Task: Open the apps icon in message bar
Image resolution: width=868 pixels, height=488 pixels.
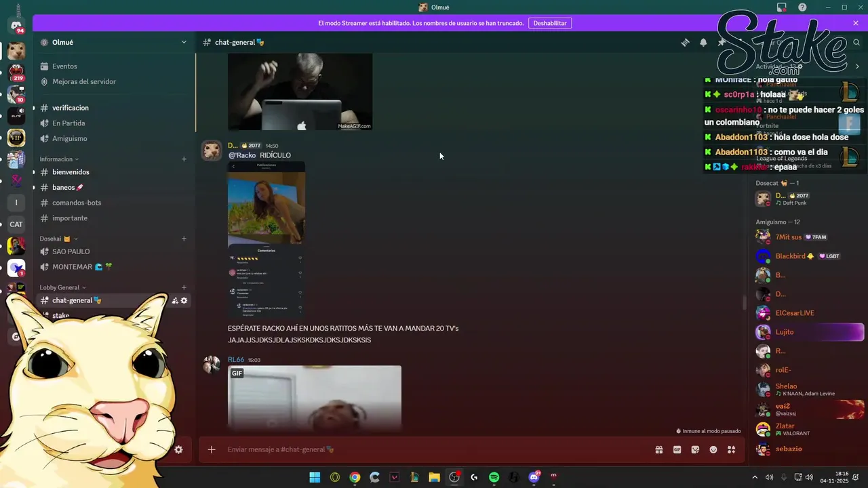Action: [x=731, y=449]
